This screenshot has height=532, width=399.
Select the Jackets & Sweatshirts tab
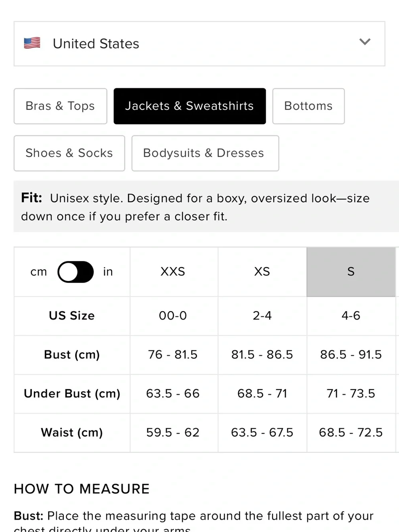coord(190,106)
